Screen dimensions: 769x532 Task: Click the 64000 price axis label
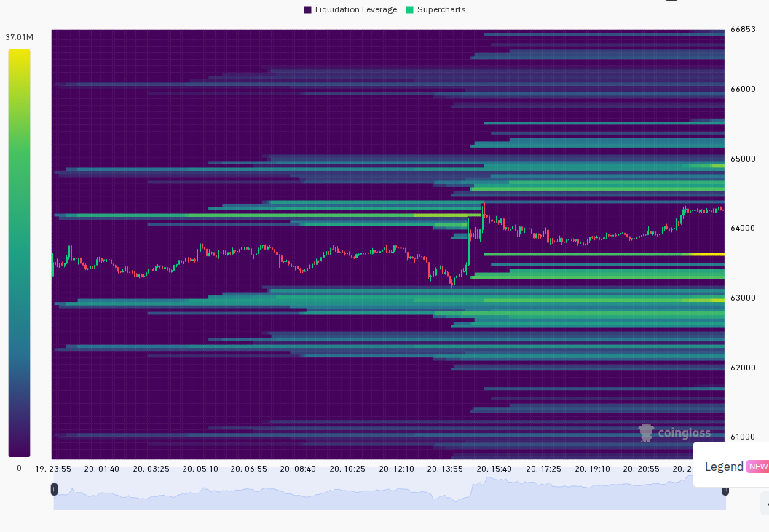(x=743, y=228)
